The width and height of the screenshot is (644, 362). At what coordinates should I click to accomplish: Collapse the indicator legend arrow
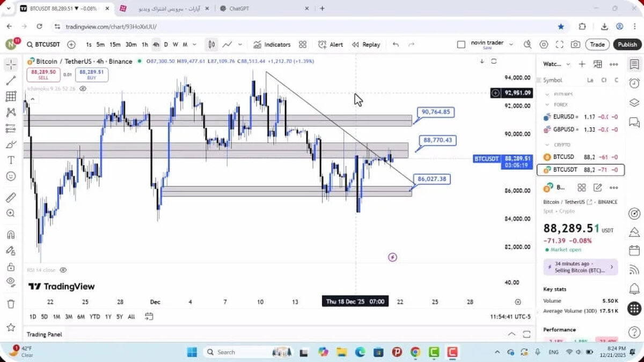click(x=32, y=99)
